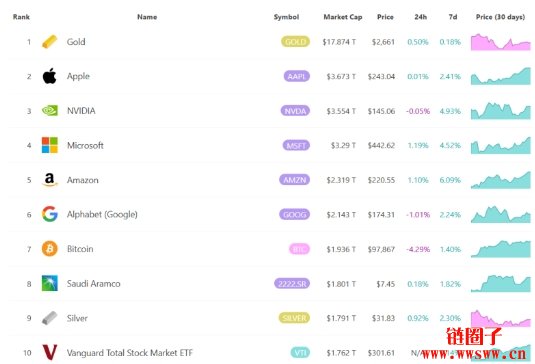This screenshot has width=535, height=364.
Task: Click the SILVER symbol badge
Action: tap(294, 318)
